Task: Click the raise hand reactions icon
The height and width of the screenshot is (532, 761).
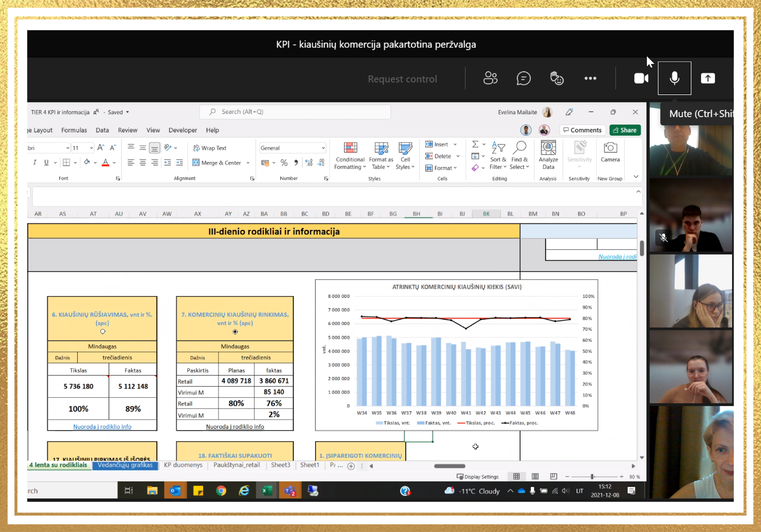Action: tap(557, 79)
